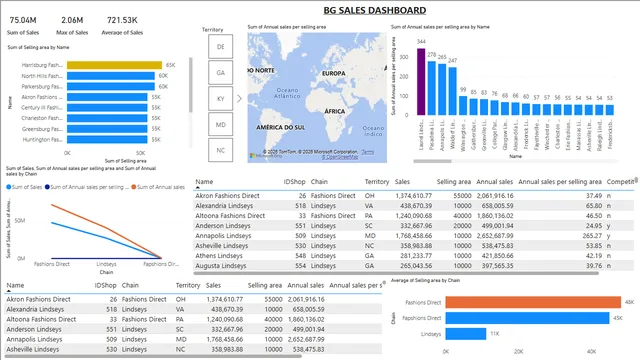Screen dimensions: 640x360
Task: Click the 24.95 cell in Anderson row
Action: tap(594, 226)
